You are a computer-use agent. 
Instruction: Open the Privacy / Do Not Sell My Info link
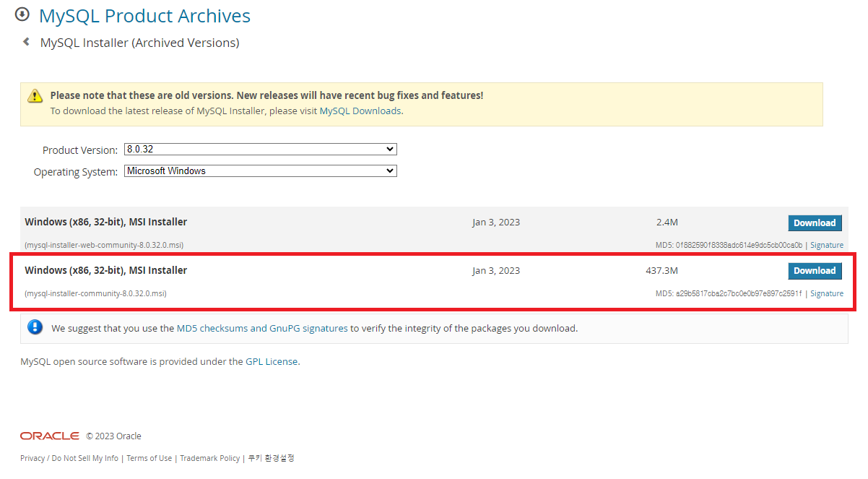coord(69,458)
